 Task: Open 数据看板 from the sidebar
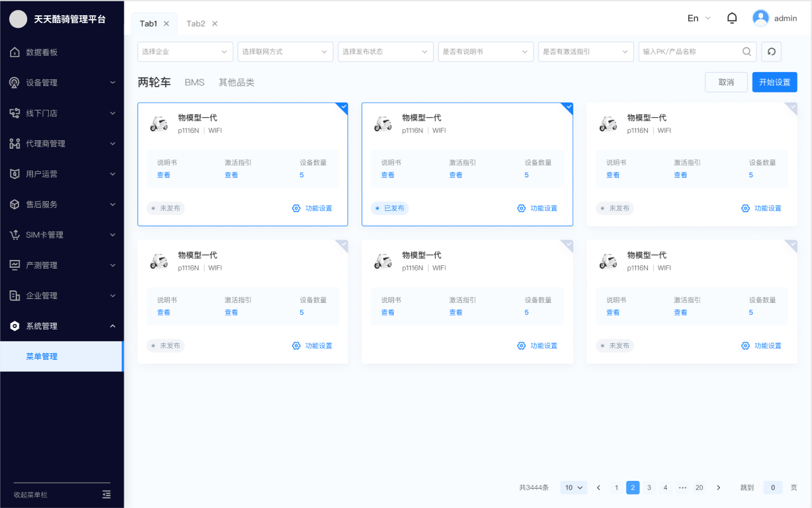coord(42,52)
